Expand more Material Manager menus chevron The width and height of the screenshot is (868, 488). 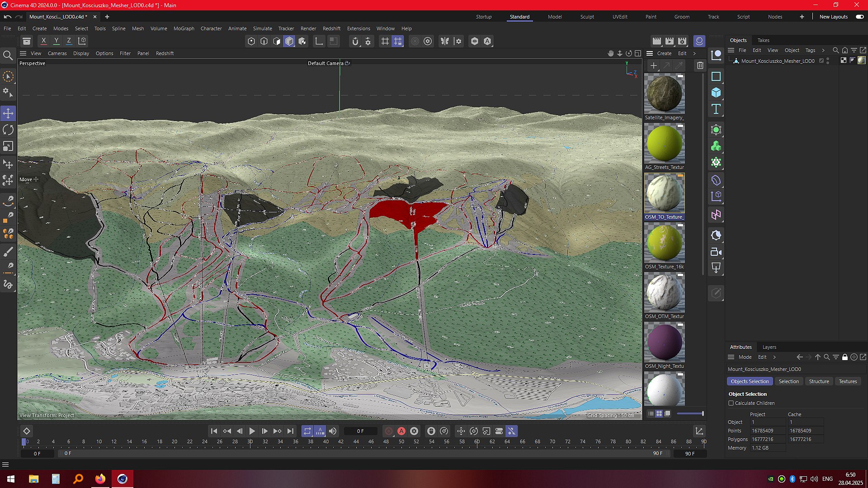pos(695,53)
